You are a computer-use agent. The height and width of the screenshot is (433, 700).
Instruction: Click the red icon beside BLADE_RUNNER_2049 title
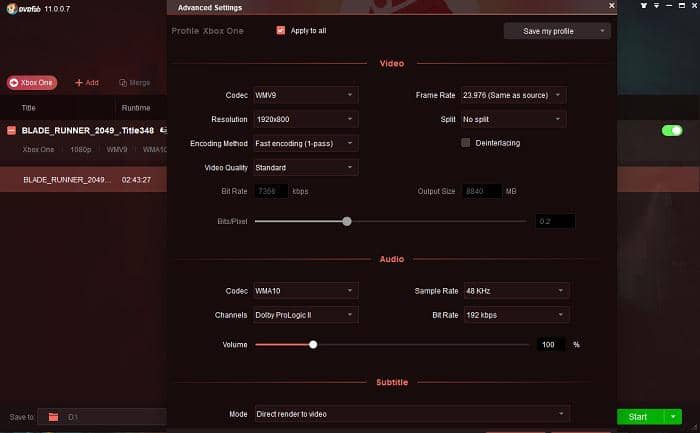(12, 130)
